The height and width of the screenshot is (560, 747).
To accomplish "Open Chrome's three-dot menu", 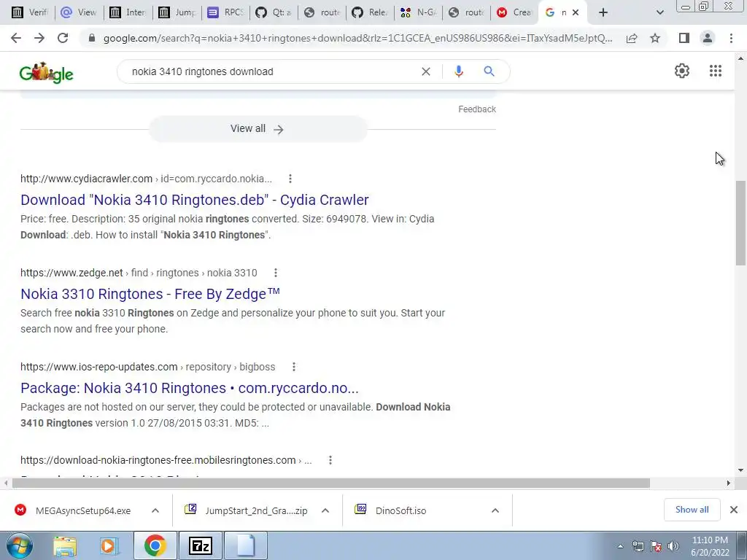I will [x=731, y=38].
